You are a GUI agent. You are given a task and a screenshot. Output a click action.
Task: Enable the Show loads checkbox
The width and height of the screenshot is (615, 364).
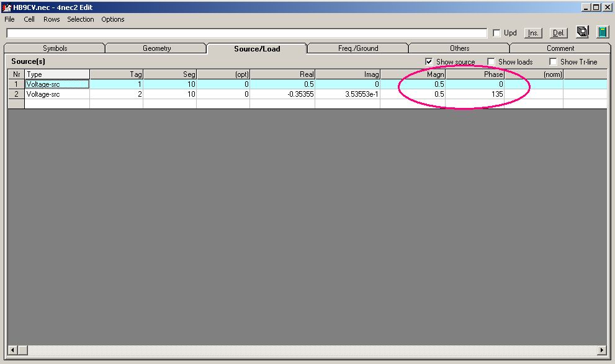pyautogui.click(x=492, y=62)
